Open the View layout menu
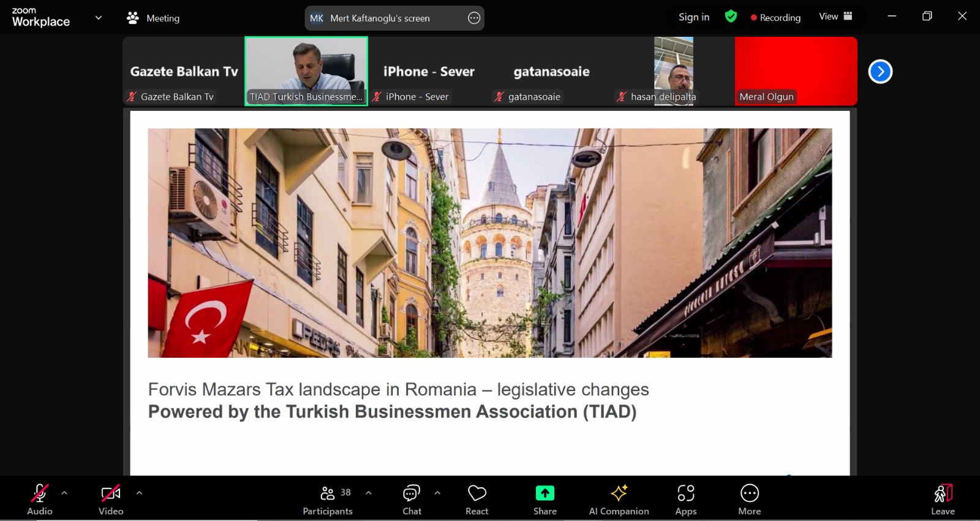Viewport: 980px width, 521px height. (x=835, y=17)
